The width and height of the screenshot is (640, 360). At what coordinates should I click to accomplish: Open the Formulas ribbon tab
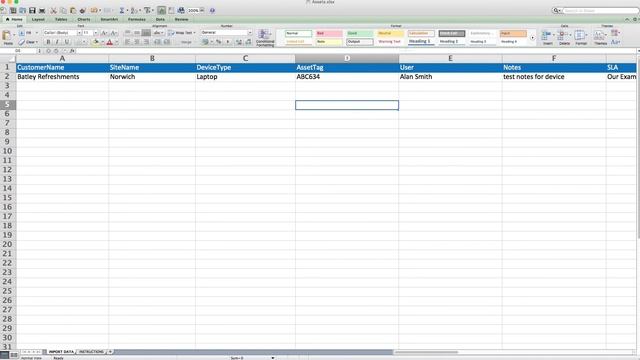pos(137,19)
